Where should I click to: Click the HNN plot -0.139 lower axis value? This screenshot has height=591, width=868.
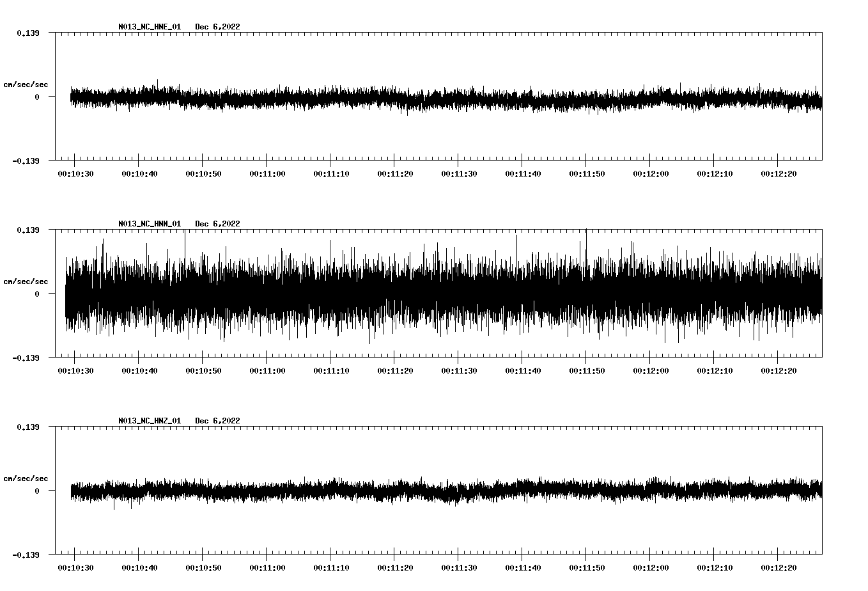click(26, 358)
